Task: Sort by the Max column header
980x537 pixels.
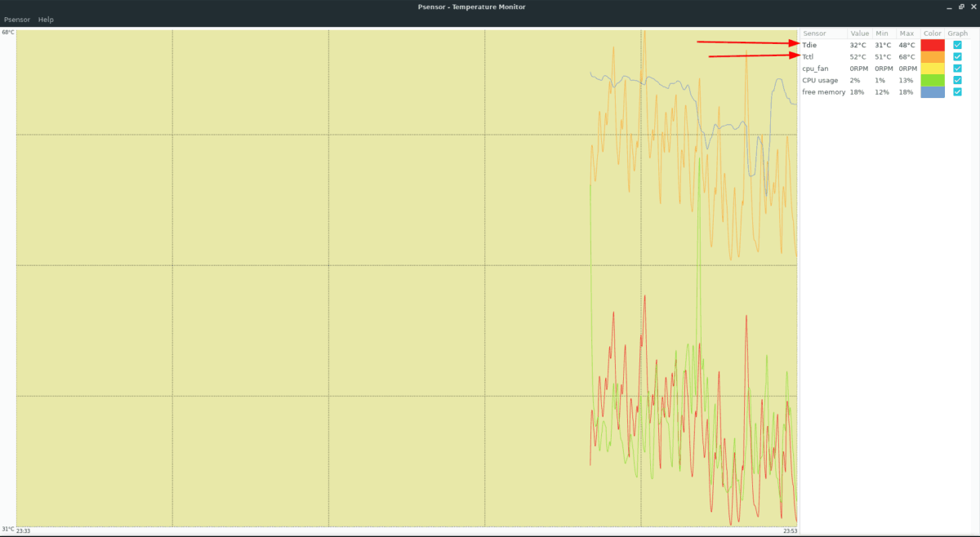Action: (906, 33)
